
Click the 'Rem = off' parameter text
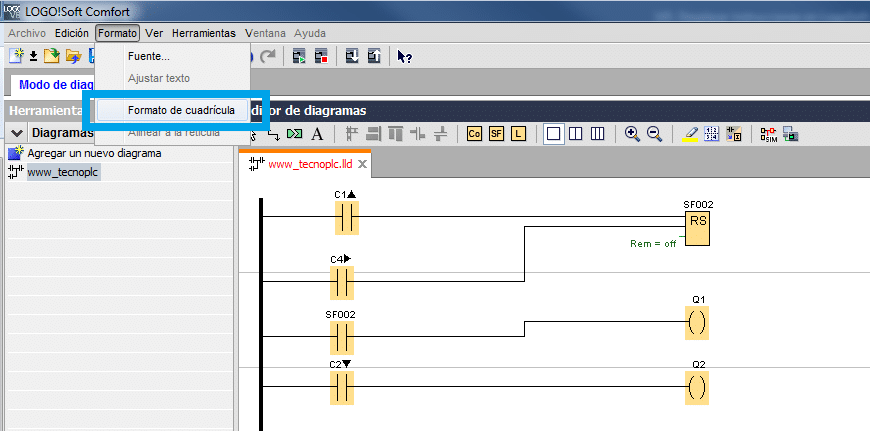tap(653, 244)
